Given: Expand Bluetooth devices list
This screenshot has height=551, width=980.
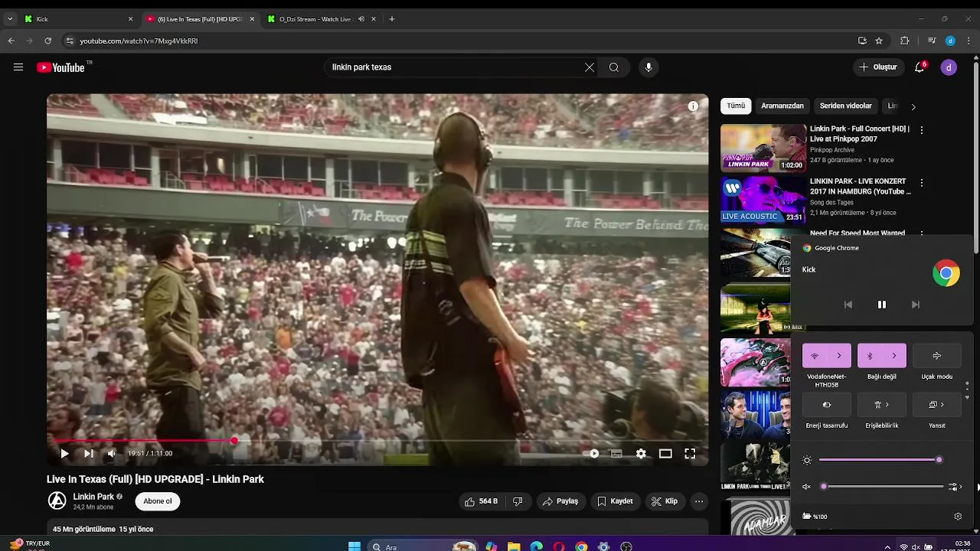Looking at the screenshot, I should tap(894, 356).
